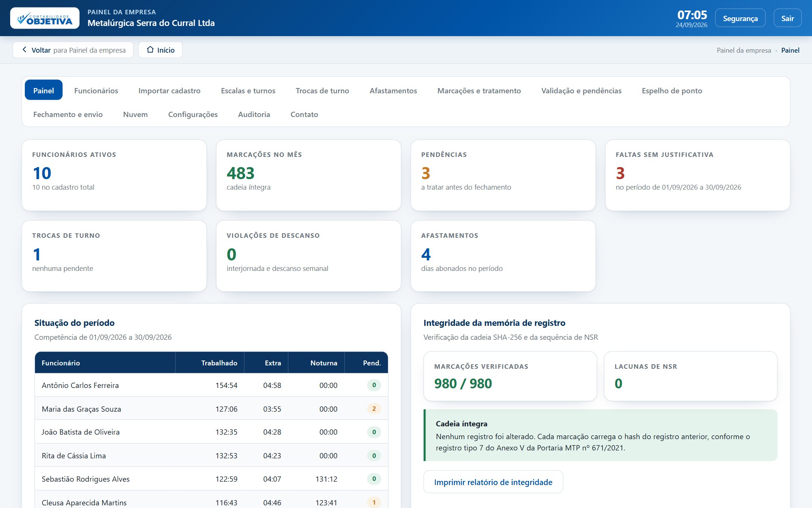
Task: Click the Trabalhado column header
Action: click(210, 363)
